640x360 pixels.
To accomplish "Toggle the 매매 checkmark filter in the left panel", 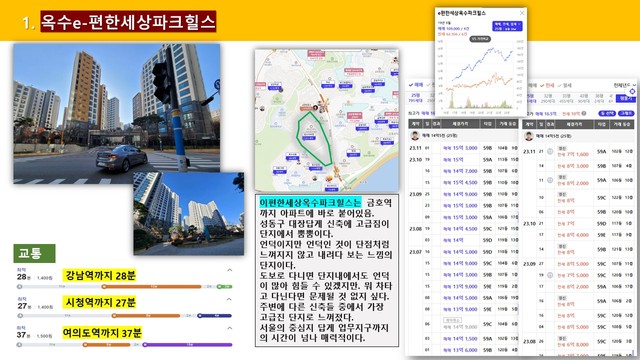I will click(416, 84).
